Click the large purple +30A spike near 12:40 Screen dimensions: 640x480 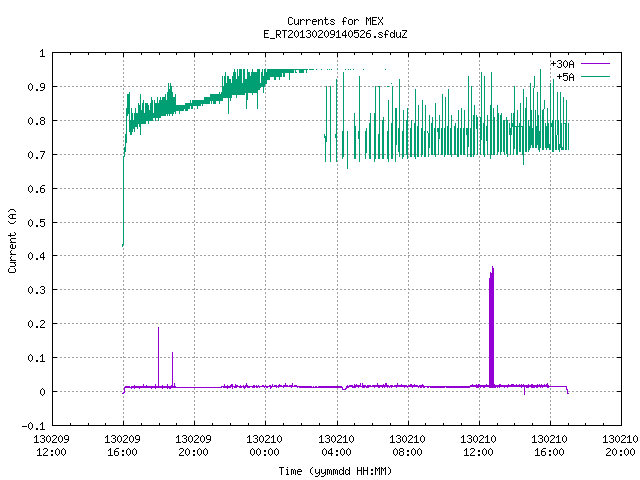pos(491,327)
